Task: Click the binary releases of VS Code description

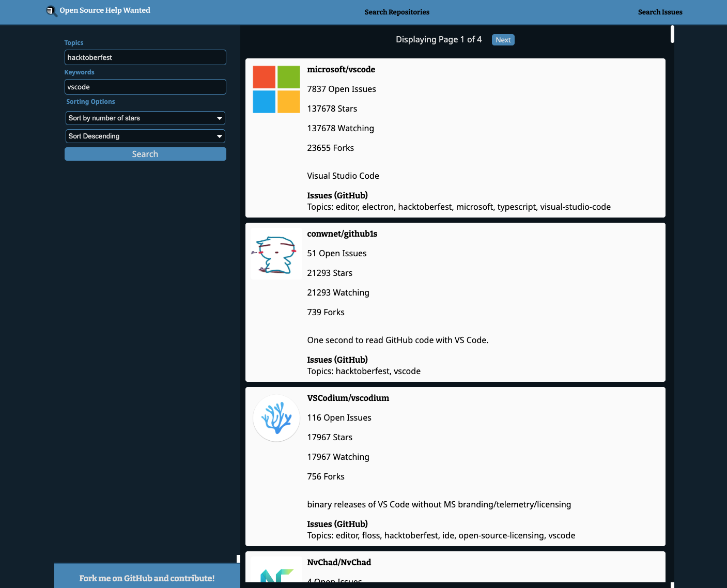Action: click(439, 504)
